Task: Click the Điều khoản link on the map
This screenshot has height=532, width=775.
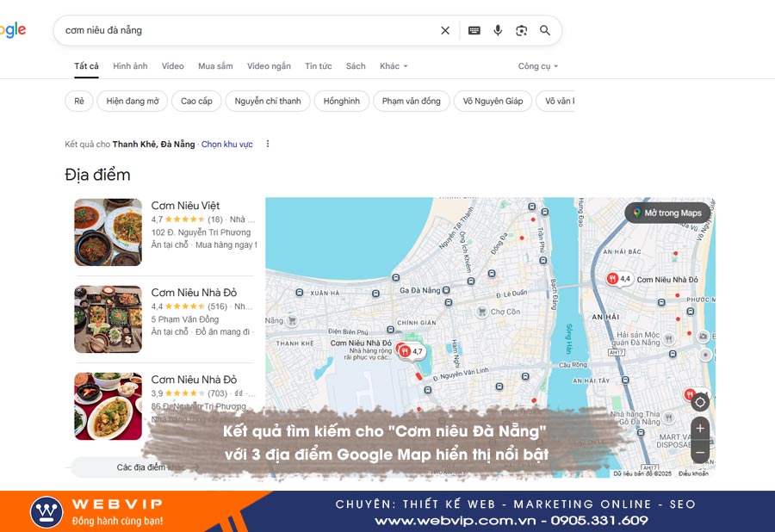Action: (x=693, y=473)
